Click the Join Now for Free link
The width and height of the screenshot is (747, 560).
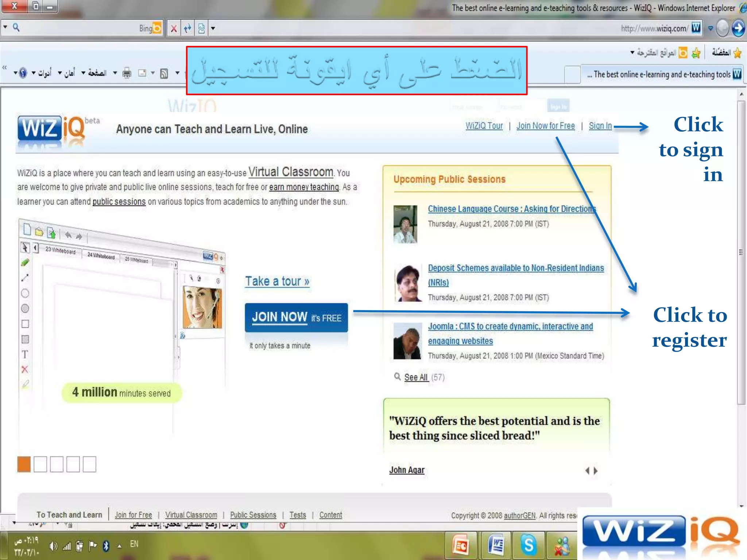click(545, 126)
